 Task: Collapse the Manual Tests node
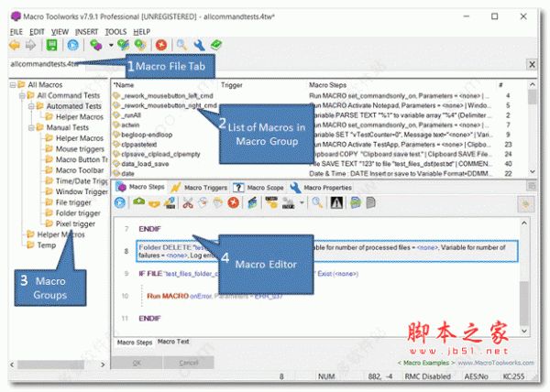31,127
